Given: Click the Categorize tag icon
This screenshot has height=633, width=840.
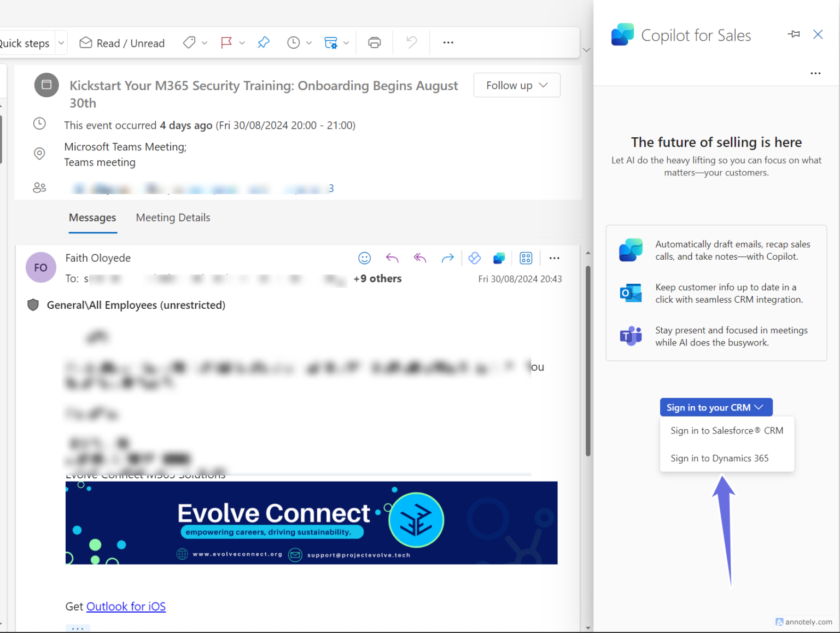Looking at the screenshot, I should (188, 42).
